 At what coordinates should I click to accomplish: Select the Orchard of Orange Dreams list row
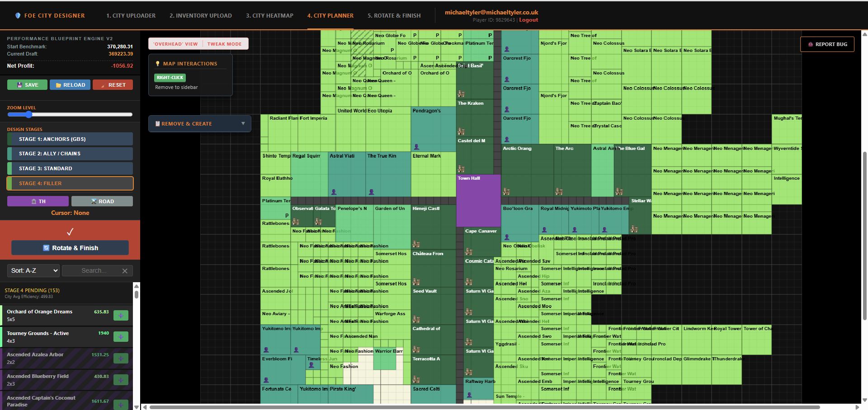tap(67, 315)
